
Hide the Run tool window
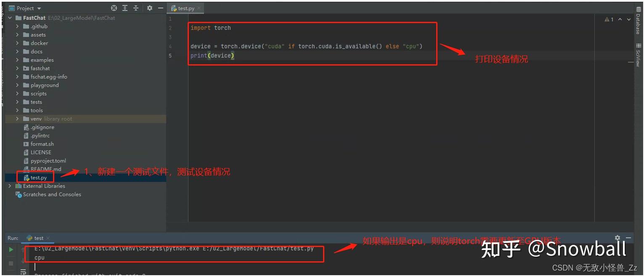pos(628,238)
